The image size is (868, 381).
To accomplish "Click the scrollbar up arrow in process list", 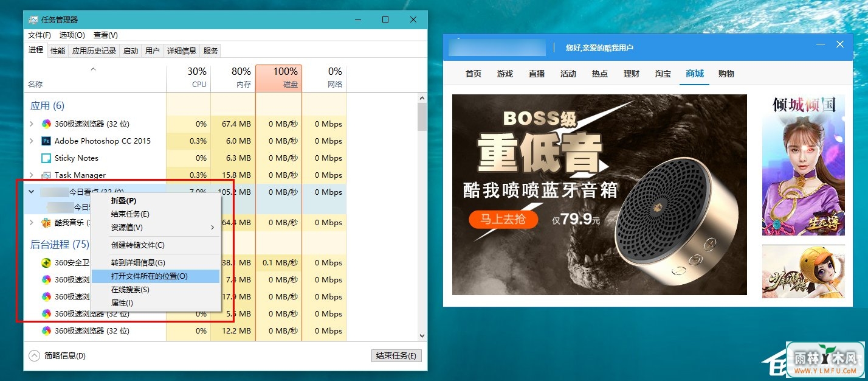I will coord(422,97).
